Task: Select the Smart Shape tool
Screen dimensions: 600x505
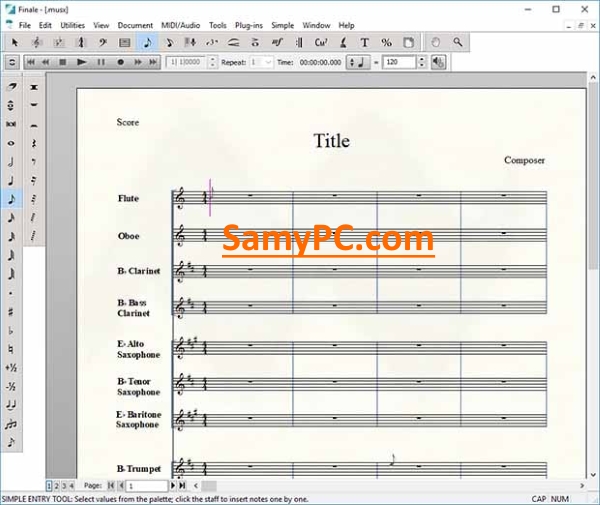Action: (x=233, y=42)
